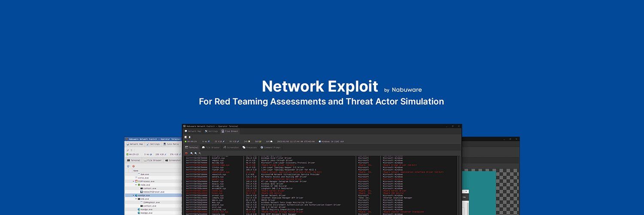The height and width of the screenshot is (215, 644).
Task: Maximize the center Operator Terminal window
Action: pos(452,126)
